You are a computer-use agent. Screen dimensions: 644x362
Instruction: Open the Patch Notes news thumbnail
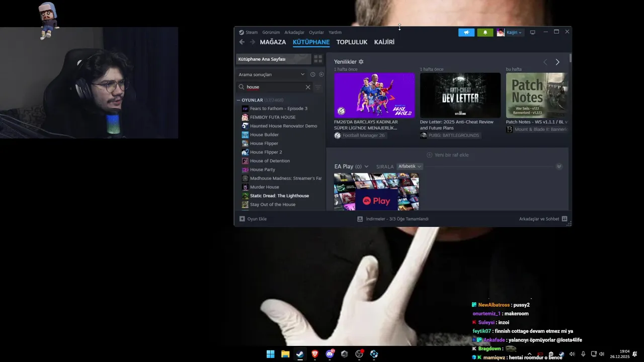tap(537, 96)
